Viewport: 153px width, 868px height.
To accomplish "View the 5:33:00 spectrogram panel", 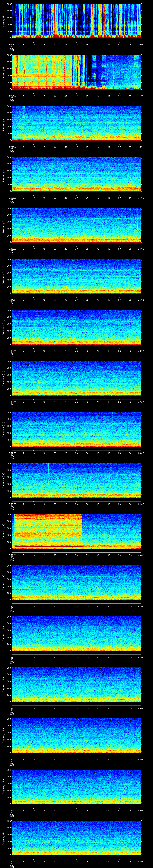I will [x=77, y=225].
